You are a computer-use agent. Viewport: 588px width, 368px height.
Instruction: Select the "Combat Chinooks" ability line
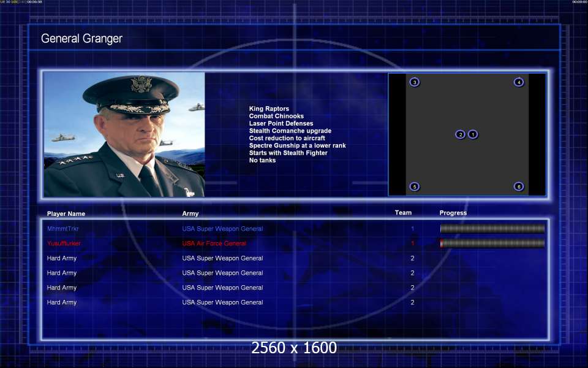pyautogui.click(x=276, y=116)
